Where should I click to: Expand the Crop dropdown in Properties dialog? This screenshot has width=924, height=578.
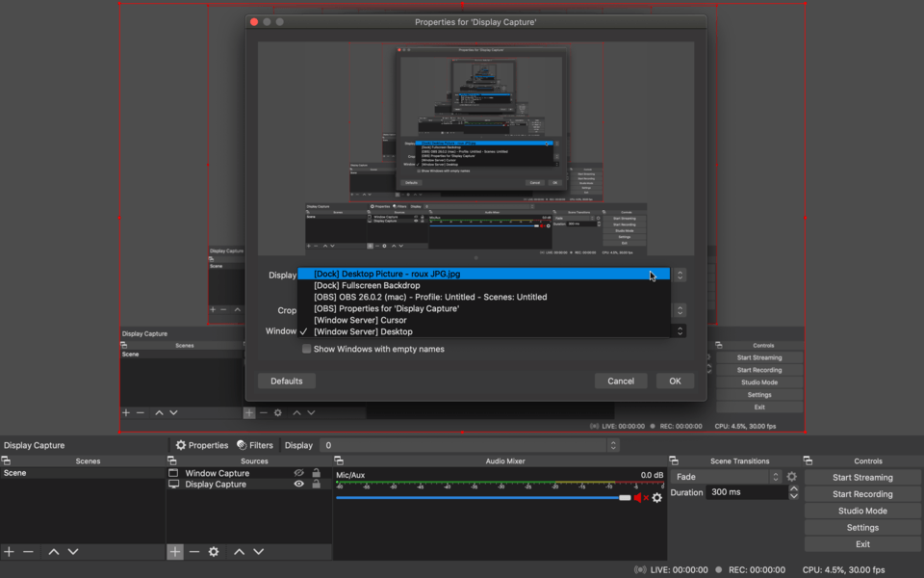[x=680, y=310]
